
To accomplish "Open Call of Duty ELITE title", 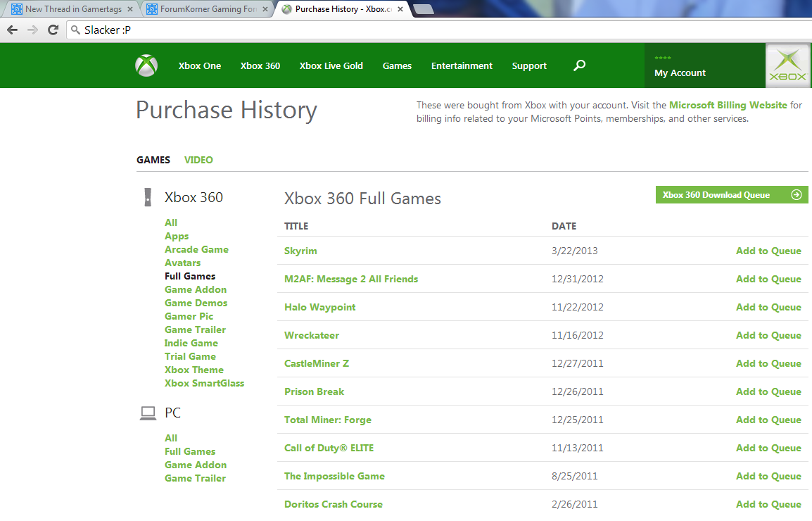I will click(x=329, y=448).
